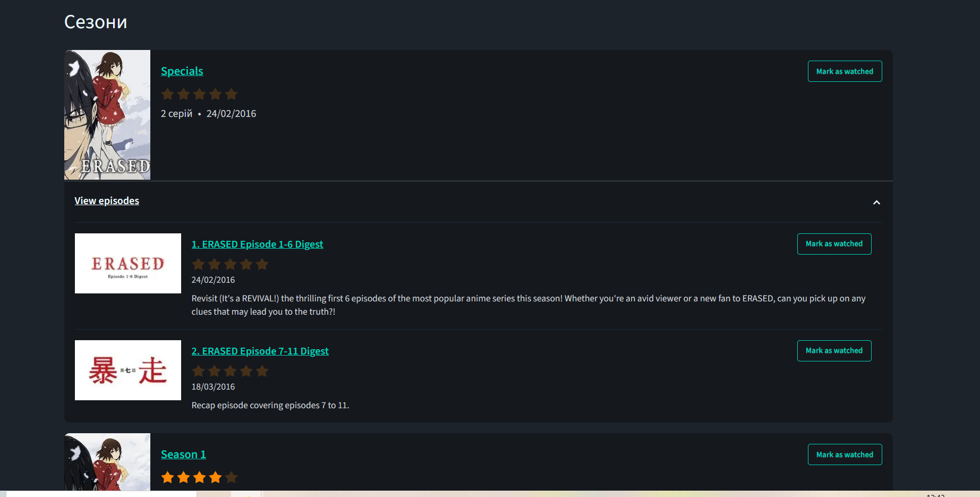
Task: Give Specials season three stars
Action: point(199,95)
